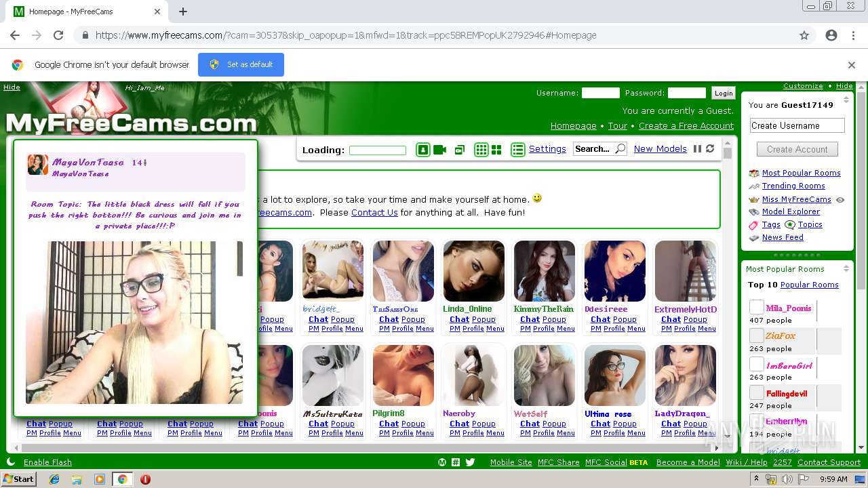Show hidden system tray icons
Screen dimensions: 868x488
pyautogui.click(x=756, y=479)
